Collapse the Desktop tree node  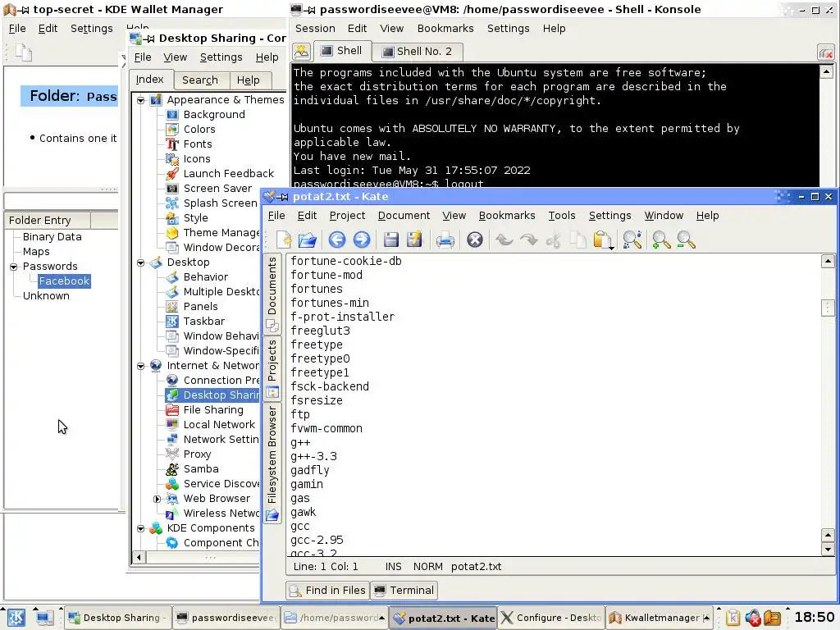(140, 262)
